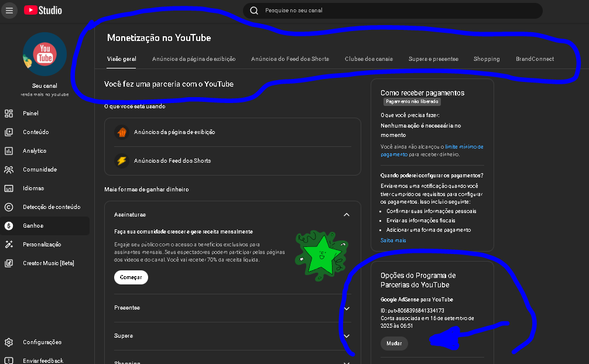Select Ganhos in the sidebar
Image resolution: width=589 pixels, height=364 pixels.
click(x=45, y=226)
